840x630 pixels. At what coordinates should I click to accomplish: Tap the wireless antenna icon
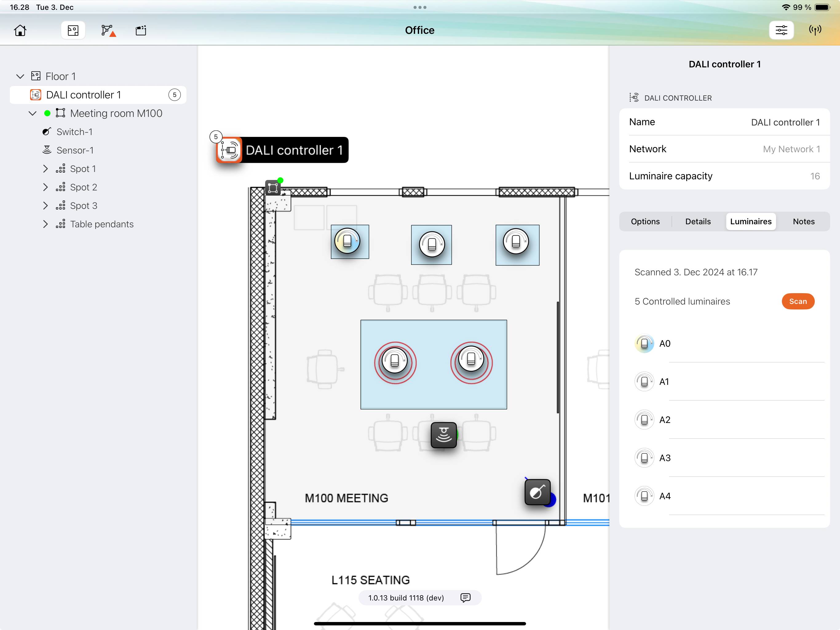tap(815, 30)
